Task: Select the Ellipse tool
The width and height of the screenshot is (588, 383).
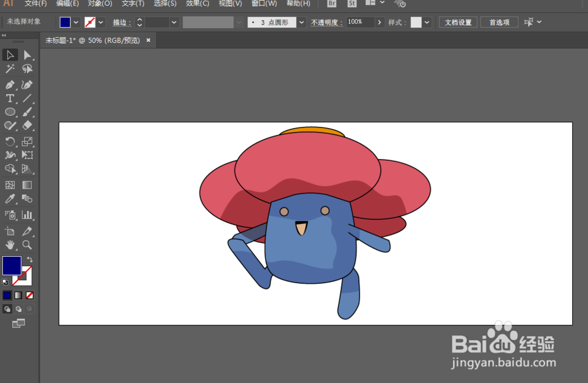Action: pyautogui.click(x=10, y=112)
